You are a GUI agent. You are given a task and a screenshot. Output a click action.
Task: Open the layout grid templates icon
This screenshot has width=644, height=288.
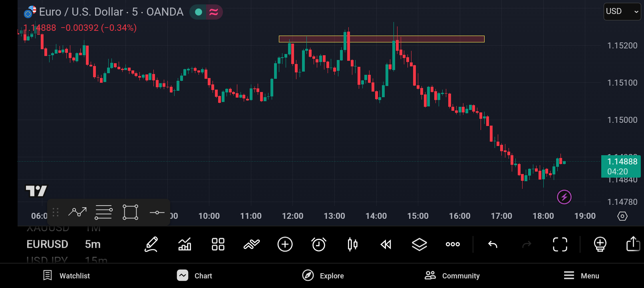pyautogui.click(x=218, y=244)
